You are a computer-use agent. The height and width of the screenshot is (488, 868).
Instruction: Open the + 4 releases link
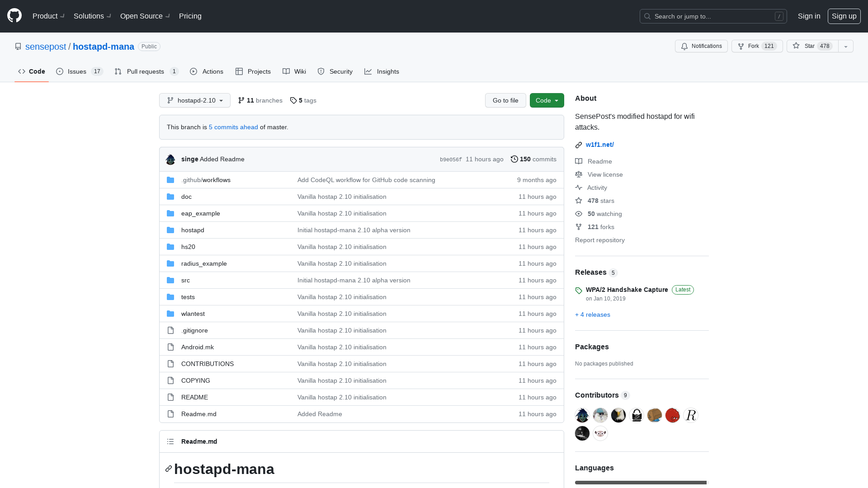pos(592,314)
